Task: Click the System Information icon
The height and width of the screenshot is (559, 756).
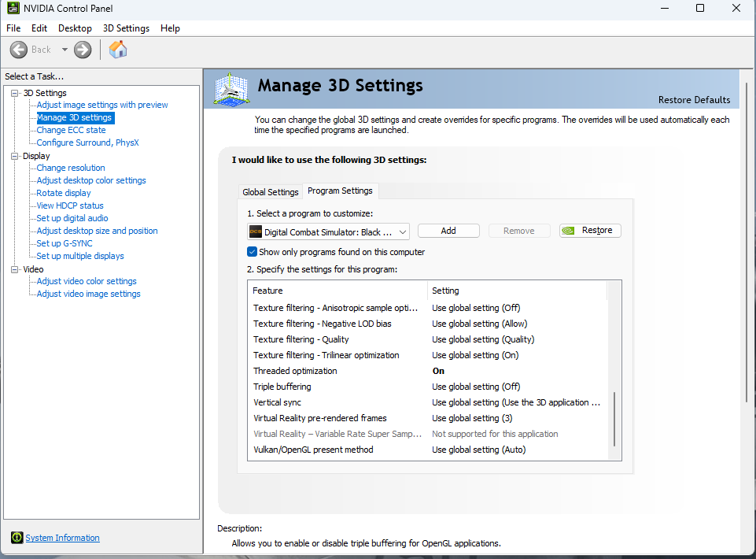Action: point(17,537)
